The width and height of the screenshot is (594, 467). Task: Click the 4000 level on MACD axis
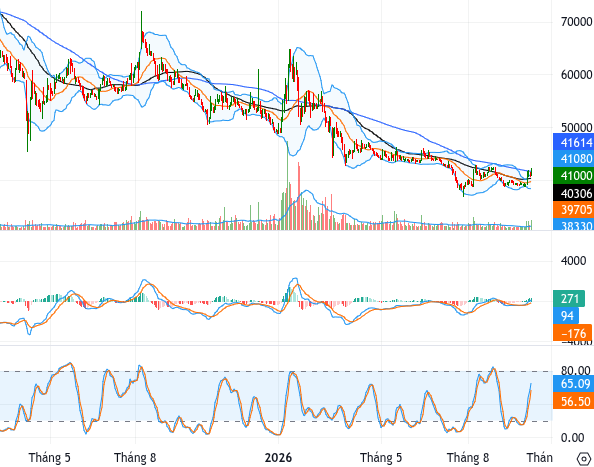click(574, 261)
